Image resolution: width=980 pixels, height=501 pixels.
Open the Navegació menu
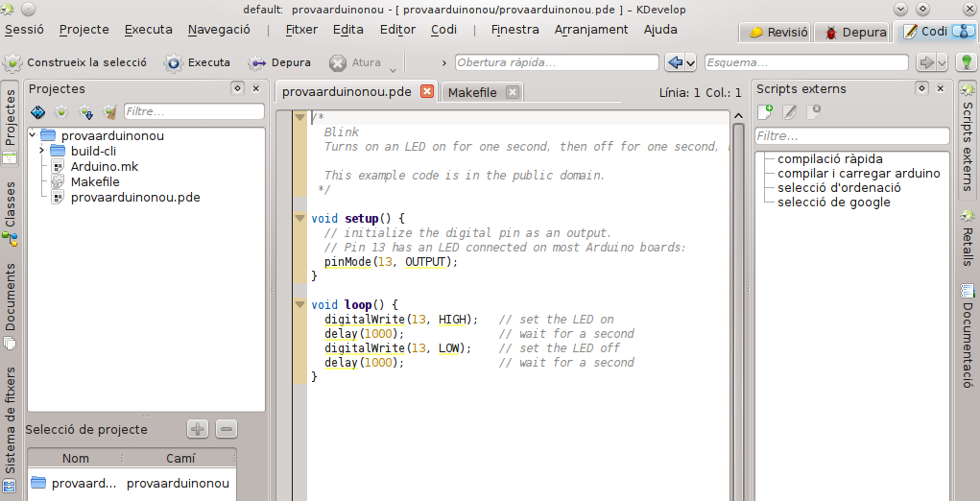coord(219,30)
